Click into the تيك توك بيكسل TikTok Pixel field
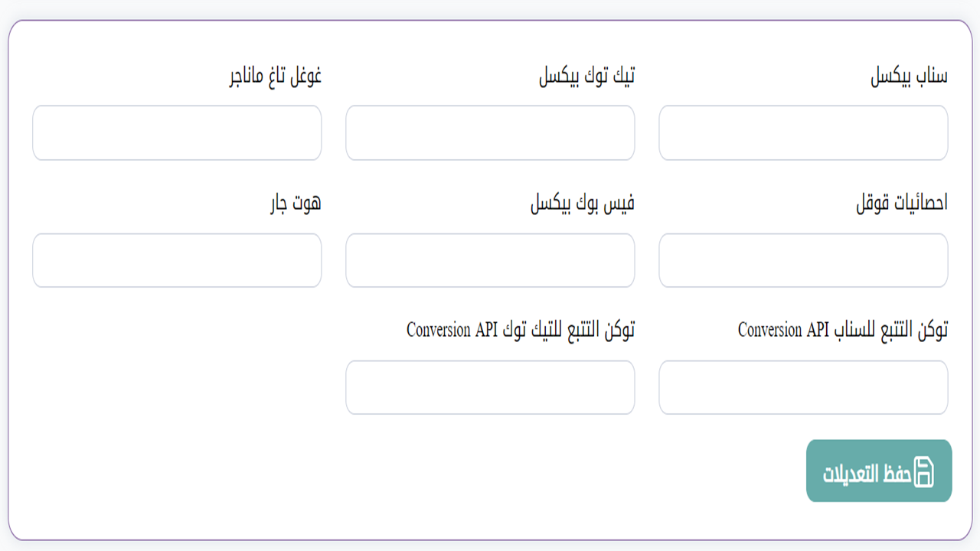 pyautogui.click(x=490, y=133)
